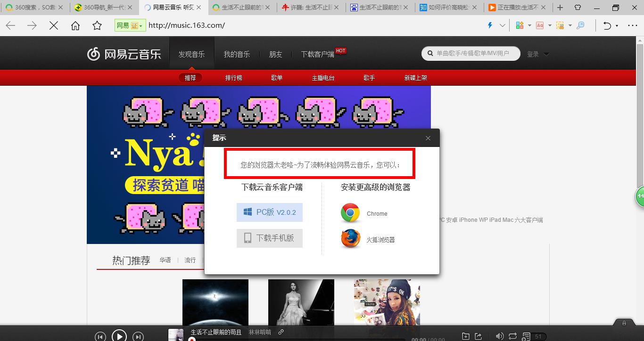Click the blue key password tool icon

[580, 25]
